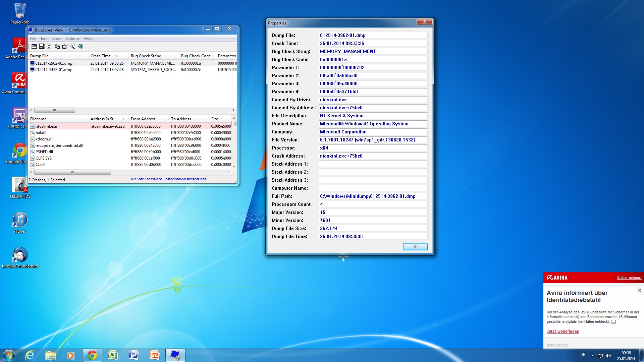
Task: Click the Advanced Options toolbar icon
Action: click(34, 46)
